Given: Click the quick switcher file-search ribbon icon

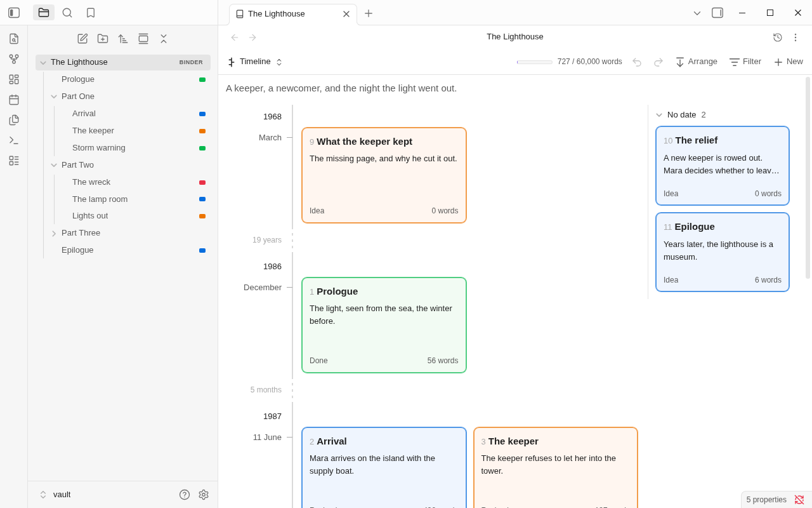Looking at the screenshot, I should pos(14,39).
